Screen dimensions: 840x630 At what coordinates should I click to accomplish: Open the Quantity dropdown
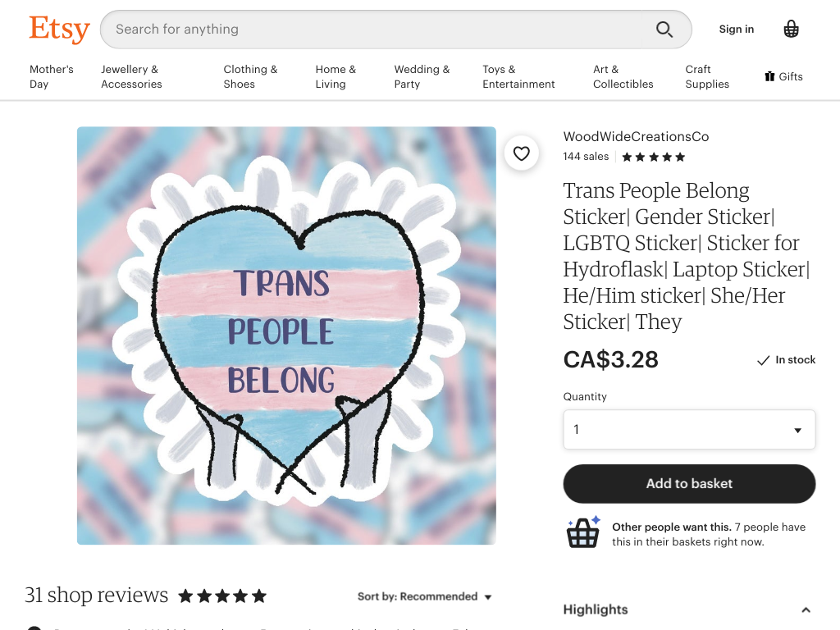click(x=689, y=429)
